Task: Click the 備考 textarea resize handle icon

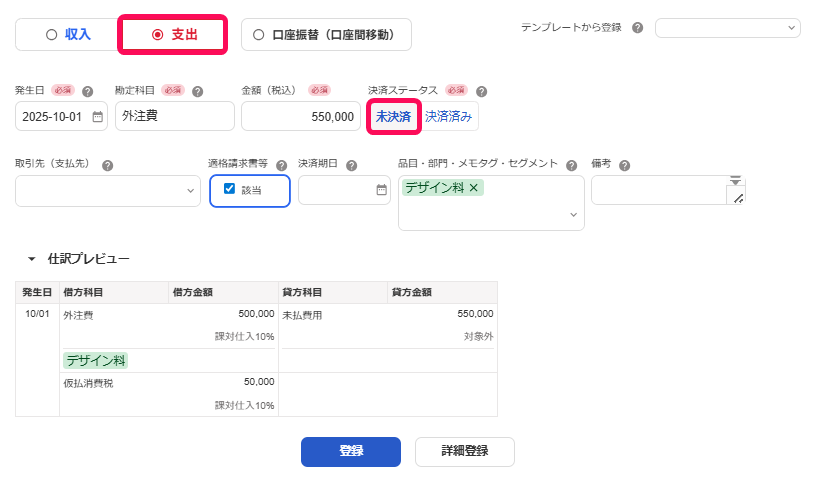Action: point(738,198)
